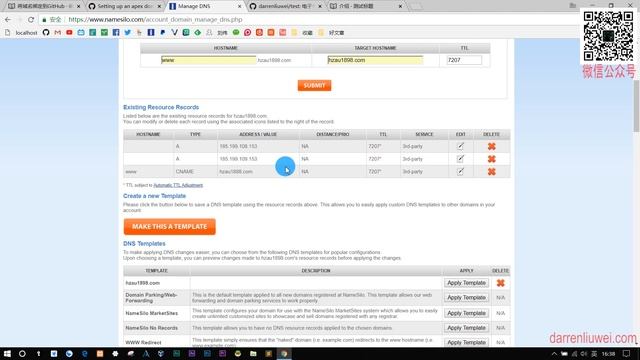
Task: Open the Twitter bookmark
Action: pos(128,32)
